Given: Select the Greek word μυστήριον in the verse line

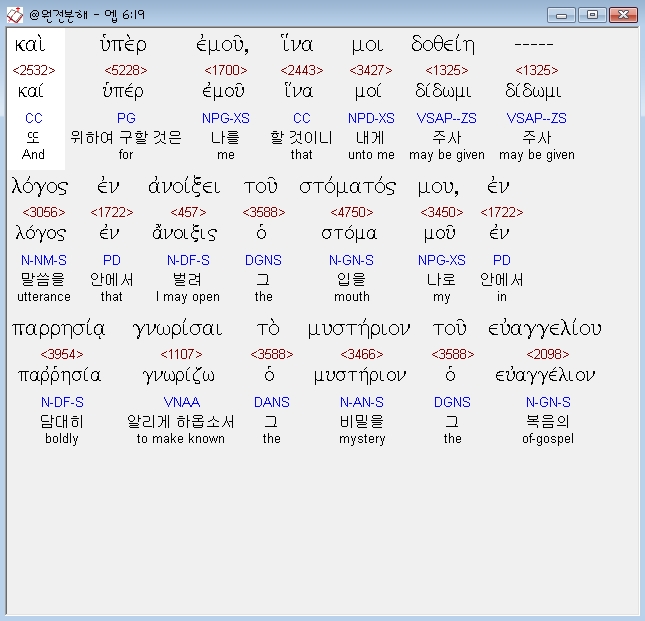Looking at the screenshot, I should tap(359, 329).
